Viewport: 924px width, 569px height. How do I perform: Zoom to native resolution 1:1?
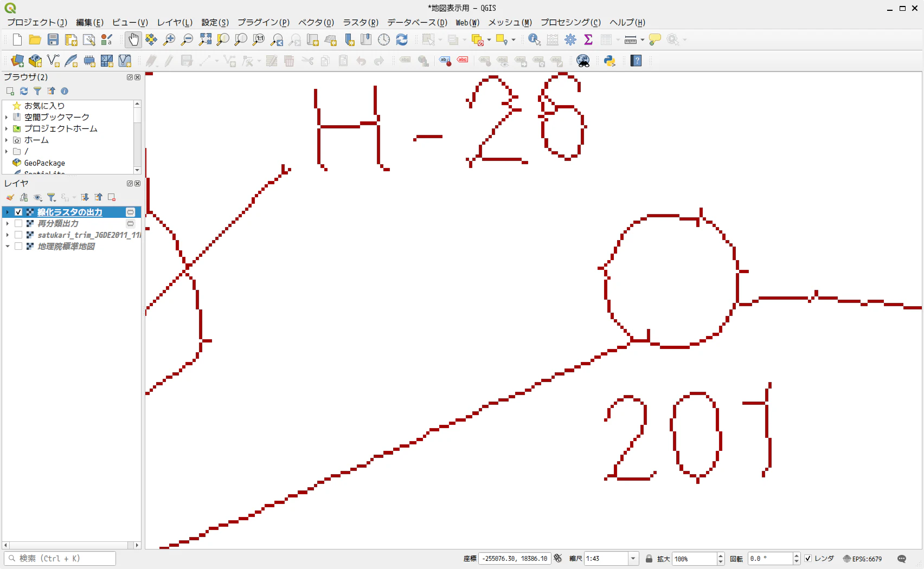point(259,40)
